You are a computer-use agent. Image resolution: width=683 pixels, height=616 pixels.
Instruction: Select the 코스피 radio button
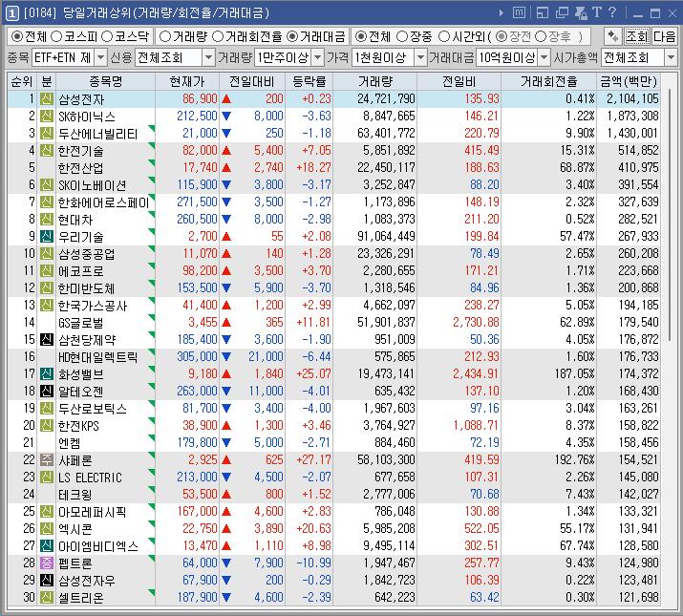click(x=56, y=36)
